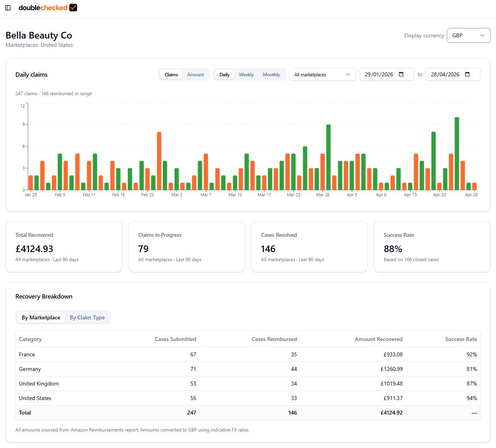The height and width of the screenshot is (448, 496).
Task: Open calendar picker on start date 29/01/2026
Action: [401, 74]
